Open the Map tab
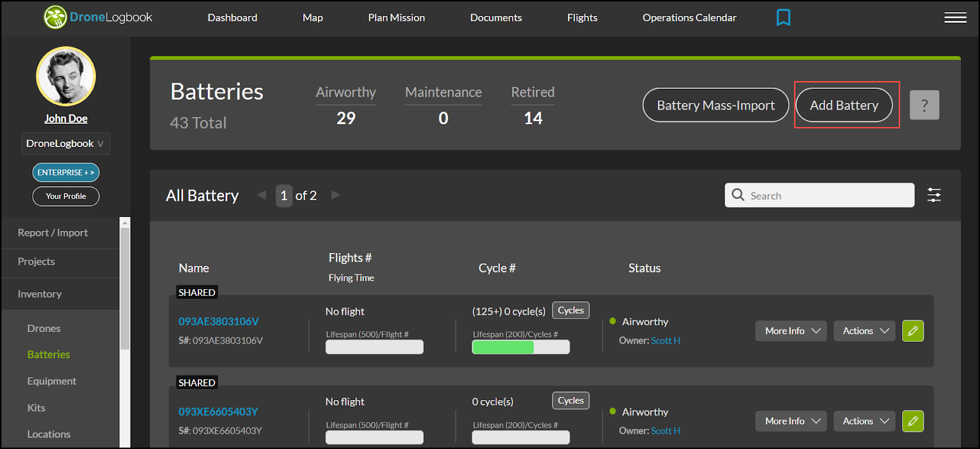Image resolution: width=980 pixels, height=449 pixels. point(312,18)
